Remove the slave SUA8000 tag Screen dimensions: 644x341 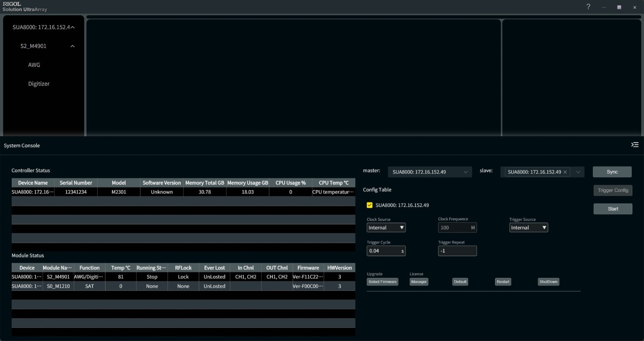[x=565, y=172]
